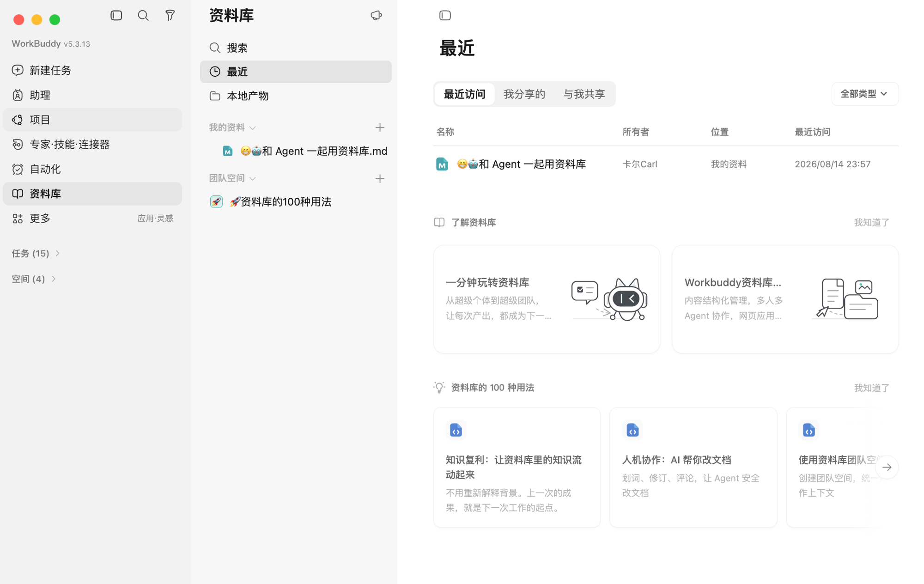
Task: Switch to the 最近访问 tab
Action: [464, 94]
